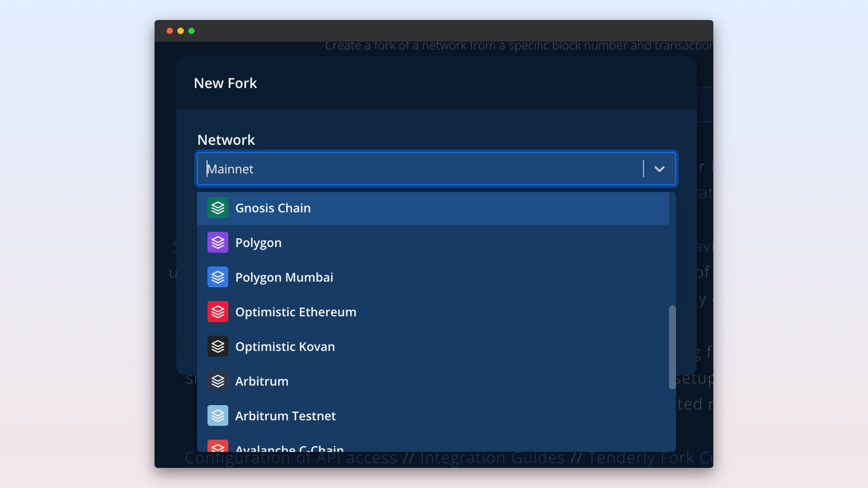Click the black Optimistic Kovan icon
This screenshot has width=868, height=488.
[217, 347]
